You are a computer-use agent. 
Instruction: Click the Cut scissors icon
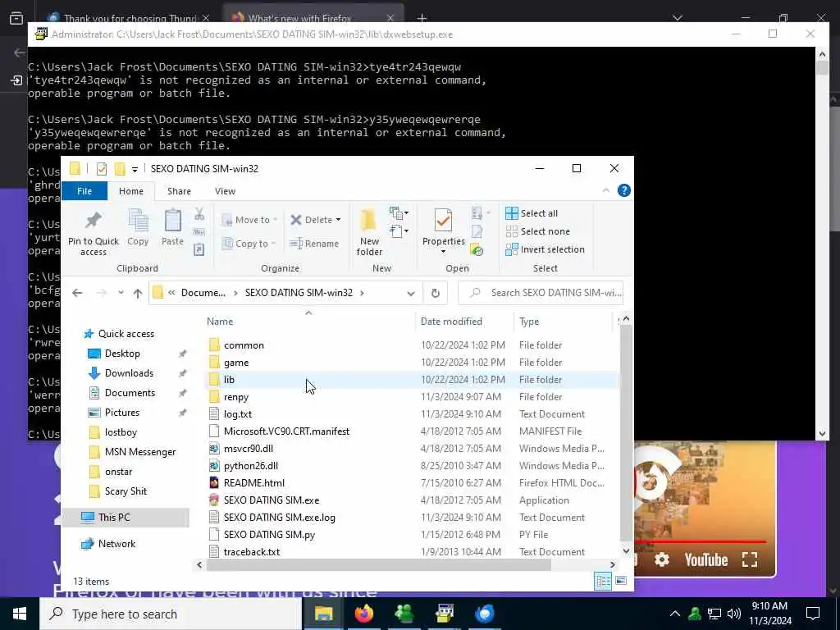click(x=199, y=214)
